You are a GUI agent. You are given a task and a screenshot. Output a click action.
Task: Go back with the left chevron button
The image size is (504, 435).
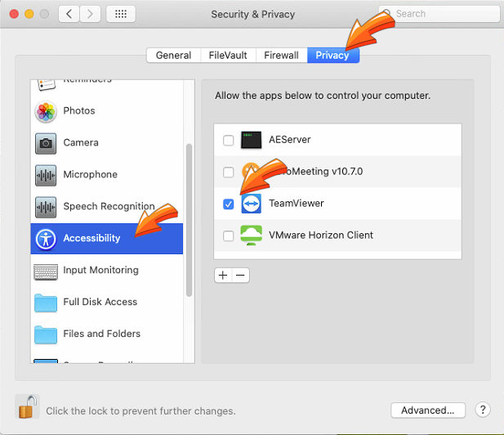click(69, 14)
